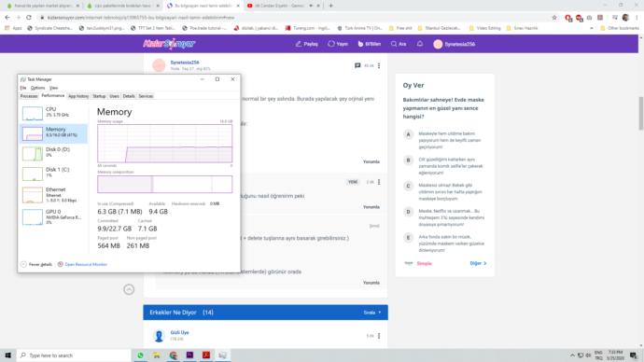
Task: Open the Windows action center icon
Action: 634,355
